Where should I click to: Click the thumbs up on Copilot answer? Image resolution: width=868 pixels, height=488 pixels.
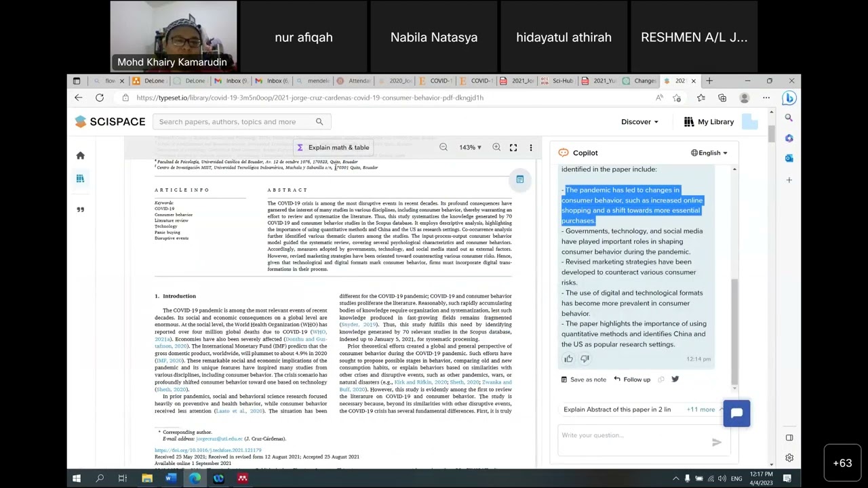click(568, 359)
